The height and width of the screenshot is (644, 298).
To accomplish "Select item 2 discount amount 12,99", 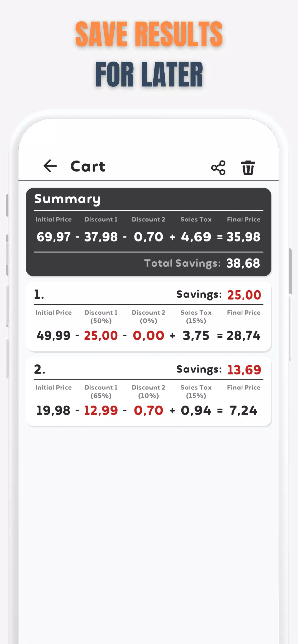I will coord(101,410).
